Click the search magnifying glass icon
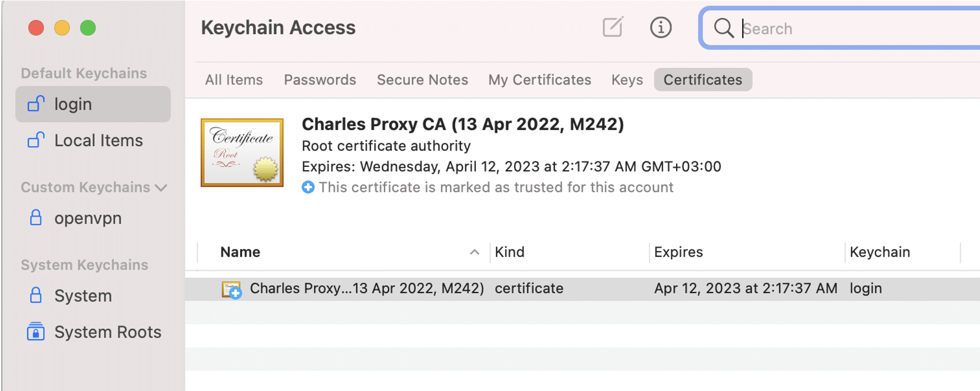The width and height of the screenshot is (980, 391). pyautogui.click(x=723, y=28)
